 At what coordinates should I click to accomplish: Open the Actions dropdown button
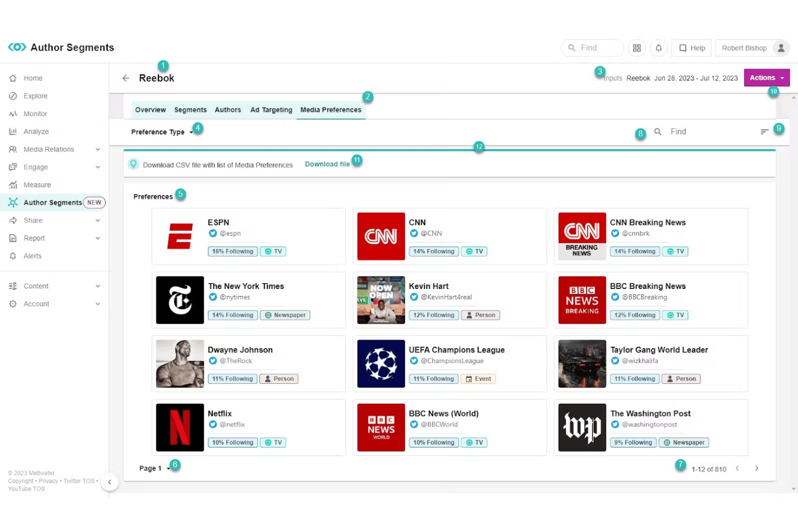[x=767, y=78]
